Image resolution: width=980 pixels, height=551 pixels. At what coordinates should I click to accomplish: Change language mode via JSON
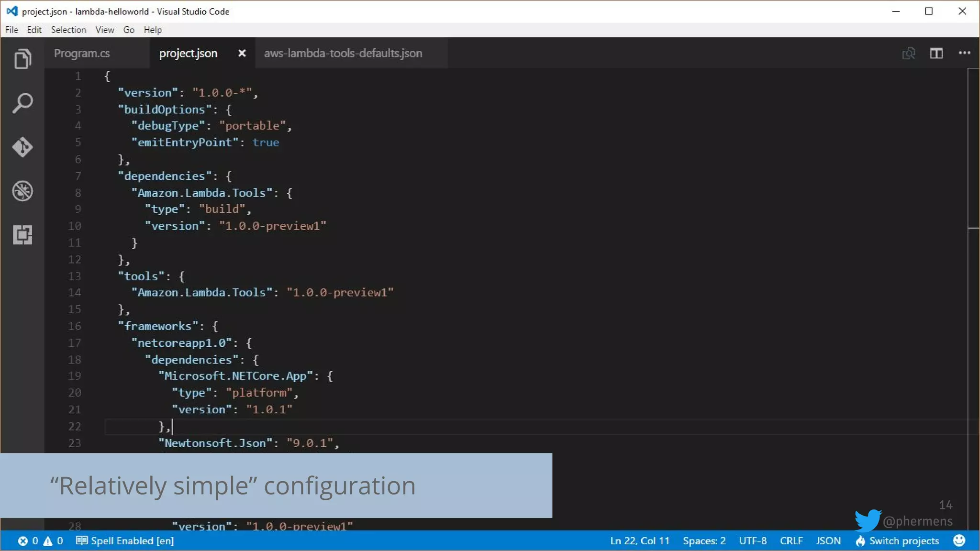(x=828, y=541)
